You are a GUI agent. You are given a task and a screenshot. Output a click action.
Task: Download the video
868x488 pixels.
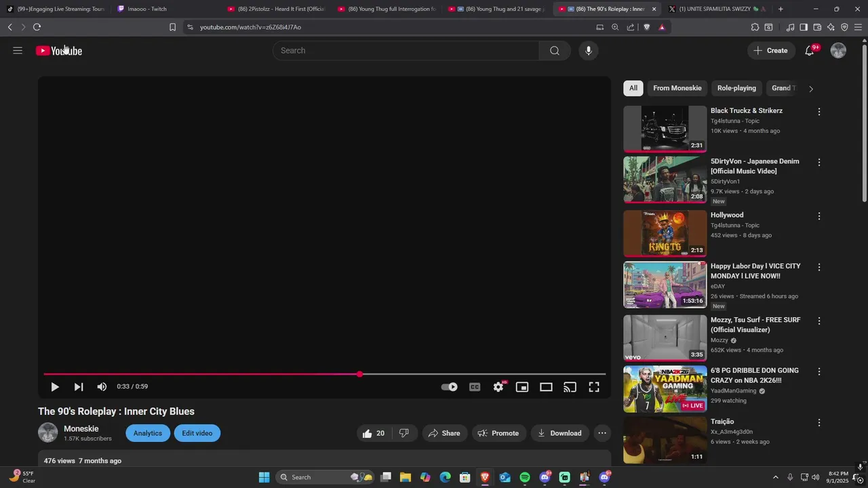pos(560,433)
